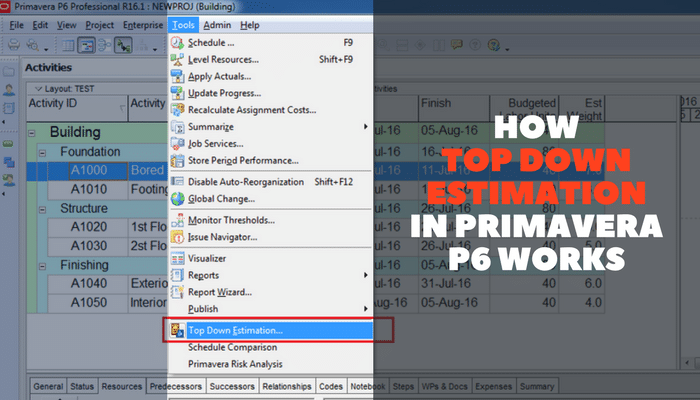Switch to the Resources tab
Screen dimensions: 700x400
(121, 387)
